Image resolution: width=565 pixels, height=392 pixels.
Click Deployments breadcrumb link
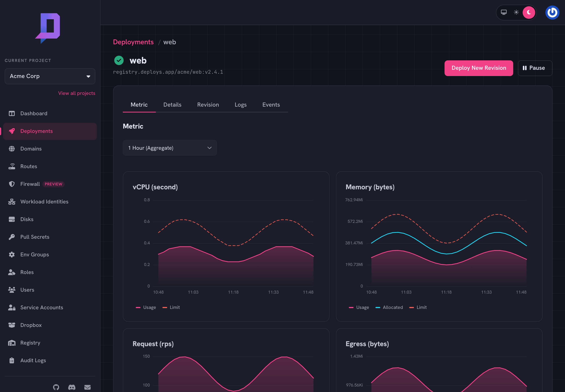133,42
